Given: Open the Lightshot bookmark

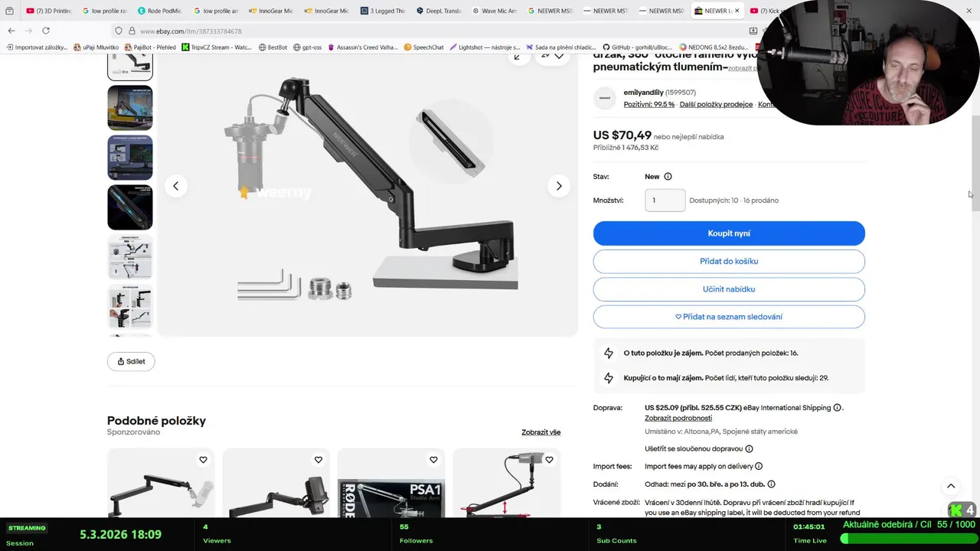Looking at the screenshot, I should coord(485,47).
